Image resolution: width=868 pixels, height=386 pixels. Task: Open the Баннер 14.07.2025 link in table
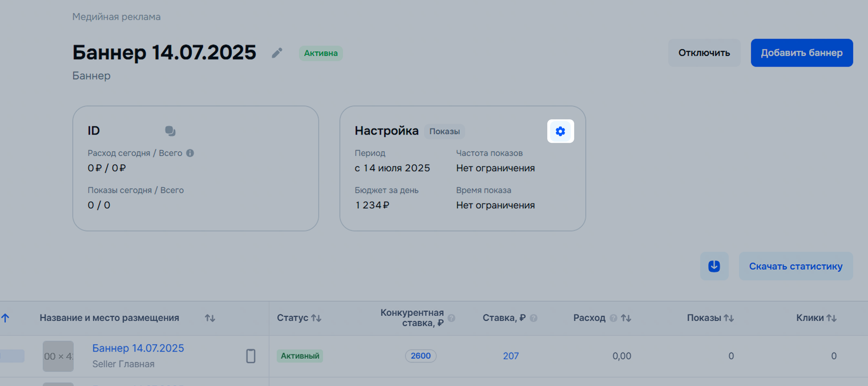(x=138, y=348)
